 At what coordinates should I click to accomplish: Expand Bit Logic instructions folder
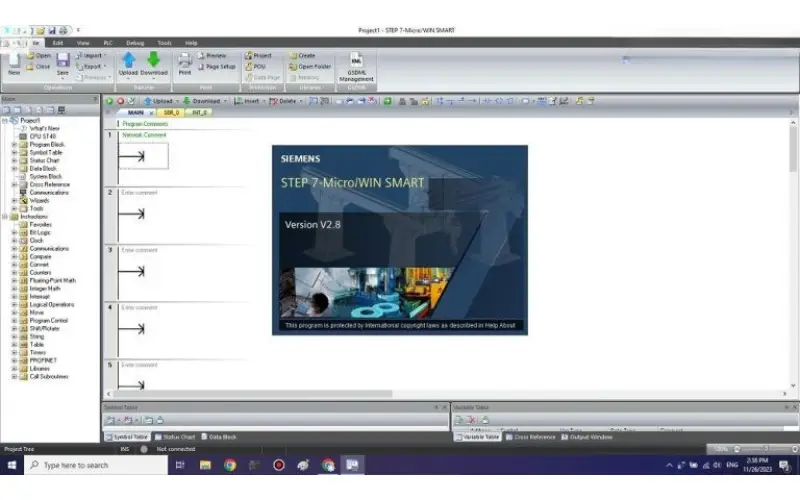(14, 233)
